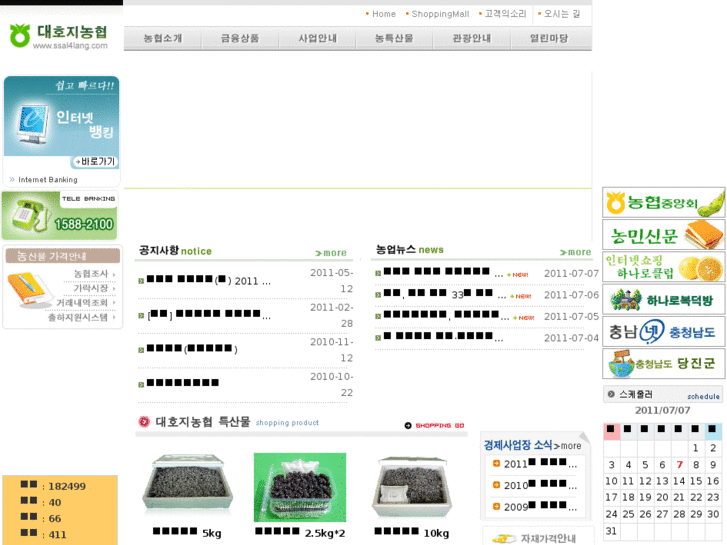Click more next to 농업뉴스 news
Viewport: 727px width, 545px height.
[x=575, y=252]
